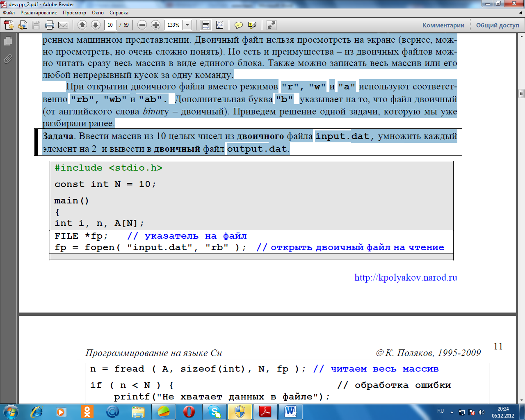Show the page thumbnails panel

click(8, 41)
